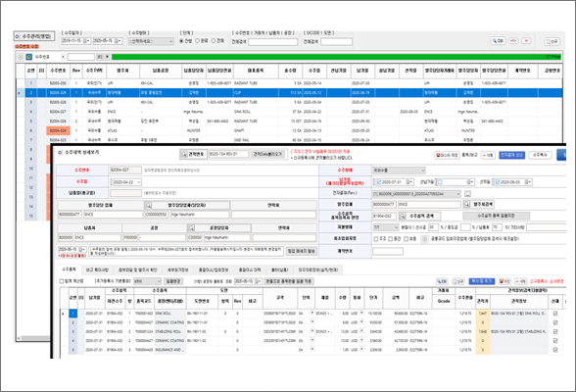Open the third tab in the order detail tab row

point(138,269)
